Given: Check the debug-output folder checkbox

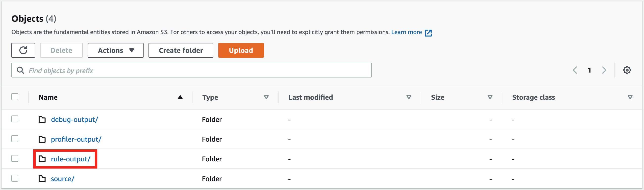Looking at the screenshot, I should tap(15, 119).
